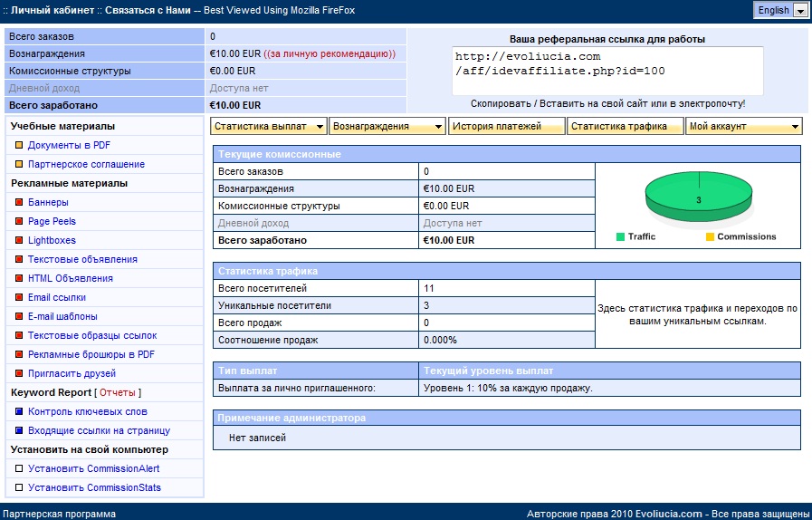Click the white icon beside Установить CommissionStats
Viewport: 812px width, 520px height.
coord(19,487)
